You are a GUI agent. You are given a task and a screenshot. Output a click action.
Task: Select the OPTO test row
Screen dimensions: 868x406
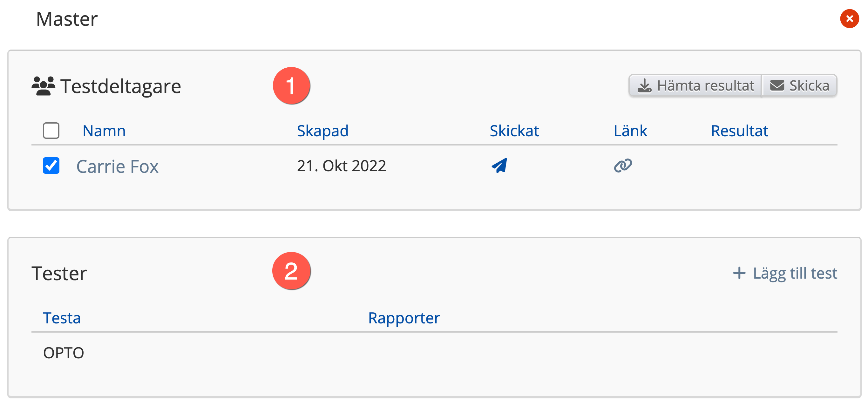pos(434,353)
